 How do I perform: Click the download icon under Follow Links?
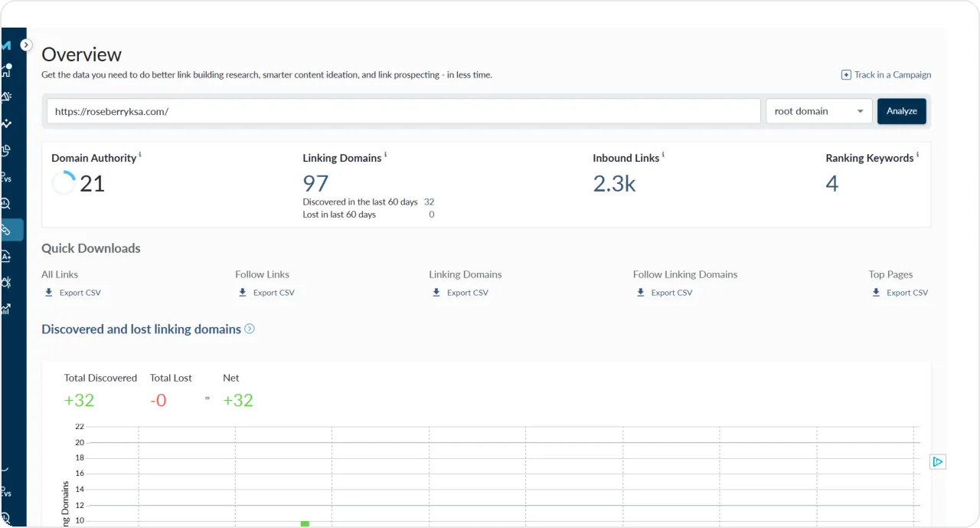[243, 293]
